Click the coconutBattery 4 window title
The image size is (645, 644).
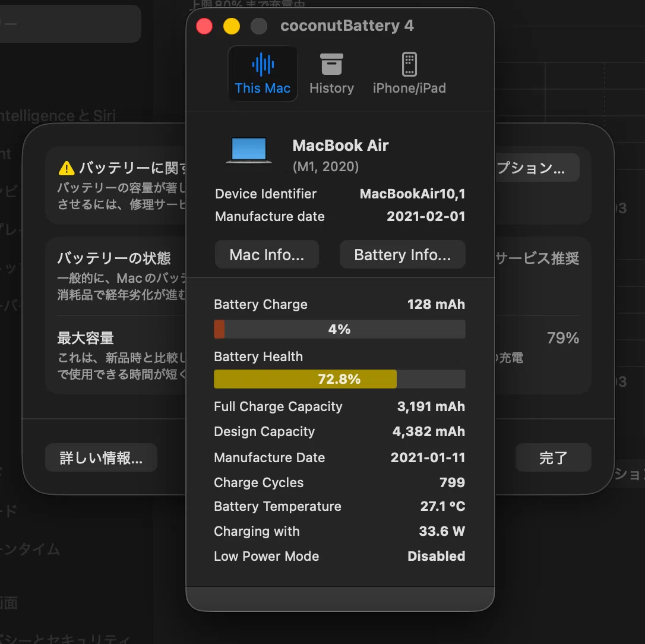(x=347, y=26)
